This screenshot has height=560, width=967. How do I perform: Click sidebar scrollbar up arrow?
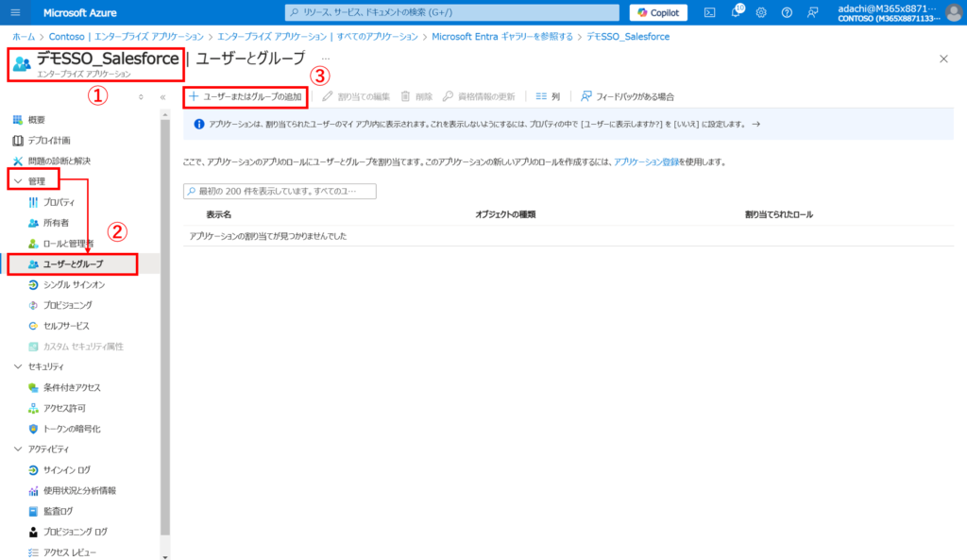[164, 115]
